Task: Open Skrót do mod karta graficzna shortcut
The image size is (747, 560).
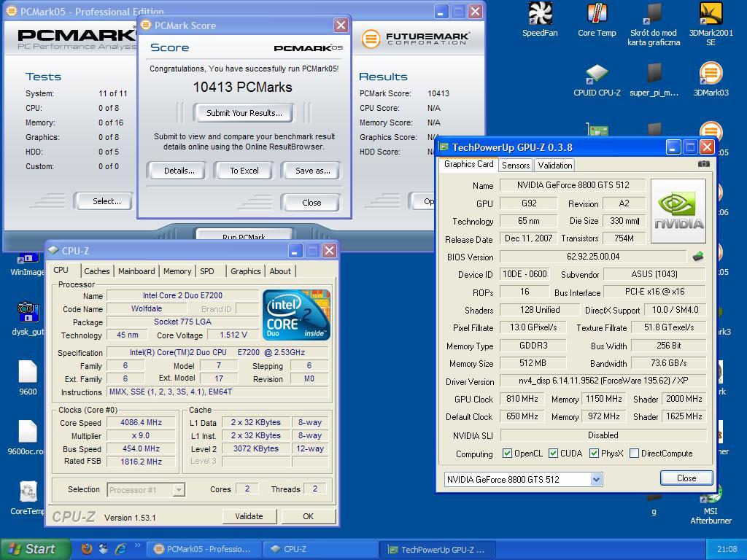Action: (654, 24)
